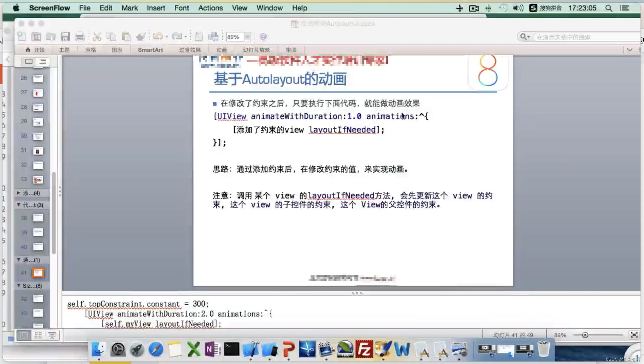Image resolution: width=644 pixels, height=364 pixels.
Task: Click volume icon in menu bar
Action: (518, 8)
